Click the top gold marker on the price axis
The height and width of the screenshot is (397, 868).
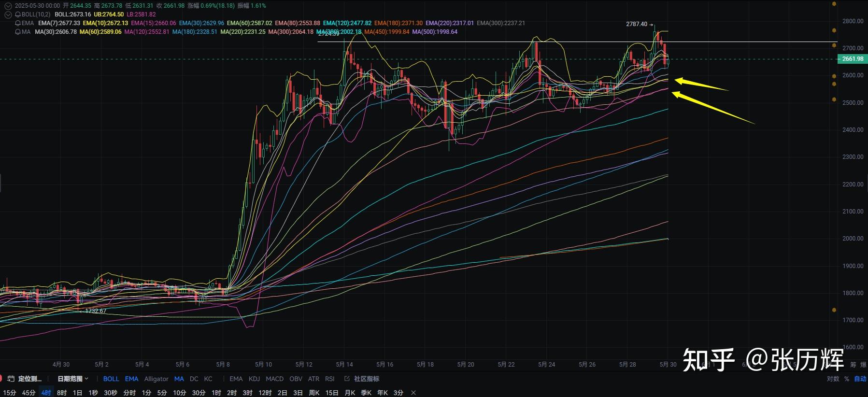click(x=834, y=4)
